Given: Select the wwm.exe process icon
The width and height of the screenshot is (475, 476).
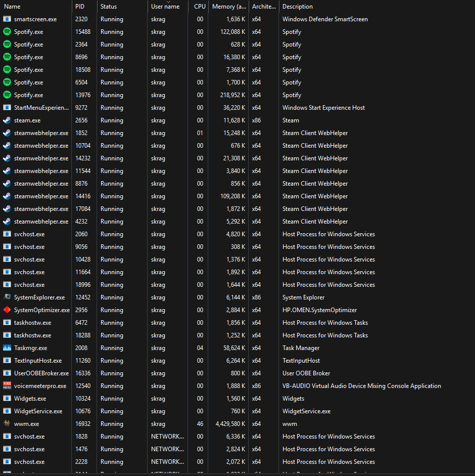Looking at the screenshot, I should click(7, 423).
